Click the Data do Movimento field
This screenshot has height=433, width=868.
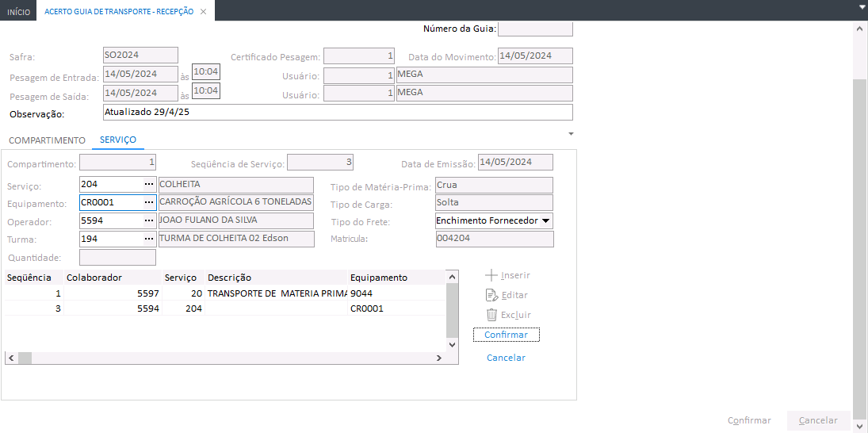point(535,56)
